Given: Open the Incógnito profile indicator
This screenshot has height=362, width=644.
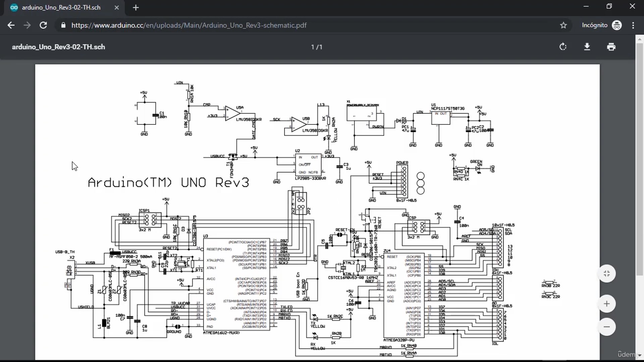Looking at the screenshot, I should click(x=602, y=25).
